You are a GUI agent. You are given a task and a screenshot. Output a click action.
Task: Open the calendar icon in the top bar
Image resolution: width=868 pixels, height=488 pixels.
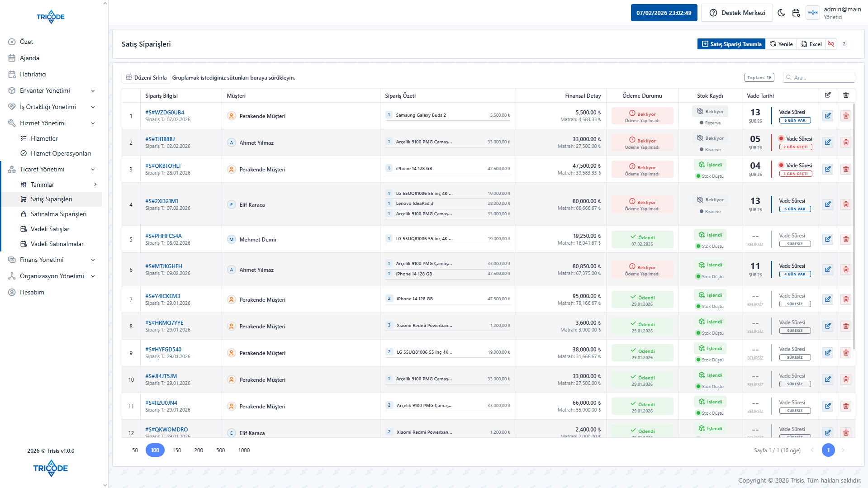click(796, 13)
